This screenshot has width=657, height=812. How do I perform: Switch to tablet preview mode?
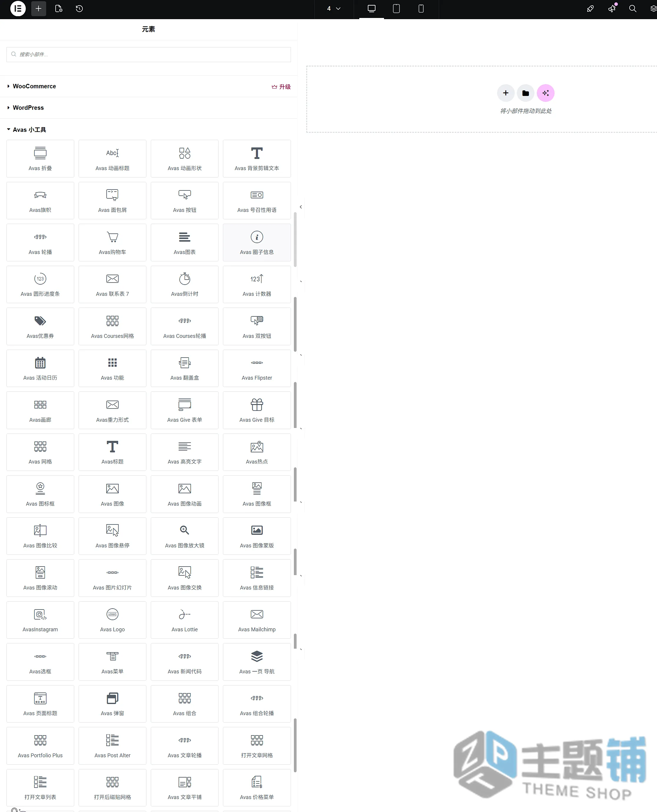tap(396, 9)
